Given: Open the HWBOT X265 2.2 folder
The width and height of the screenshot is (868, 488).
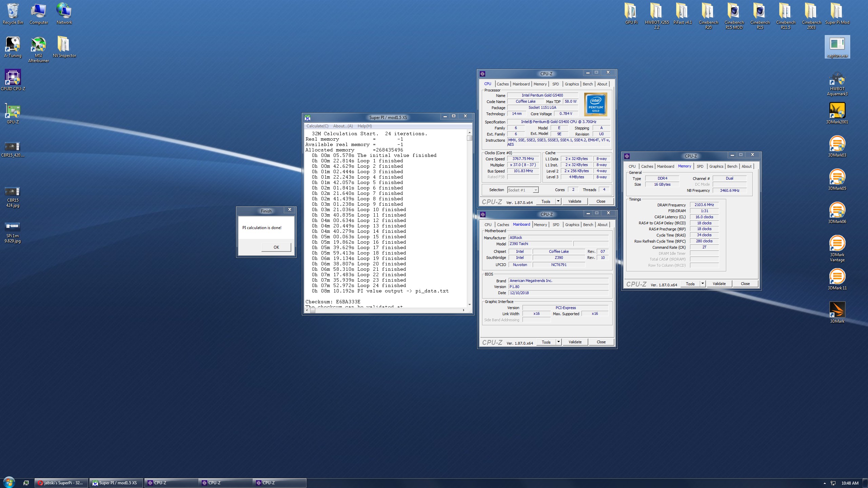Looking at the screenshot, I should pyautogui.click(x=657, y=16).
